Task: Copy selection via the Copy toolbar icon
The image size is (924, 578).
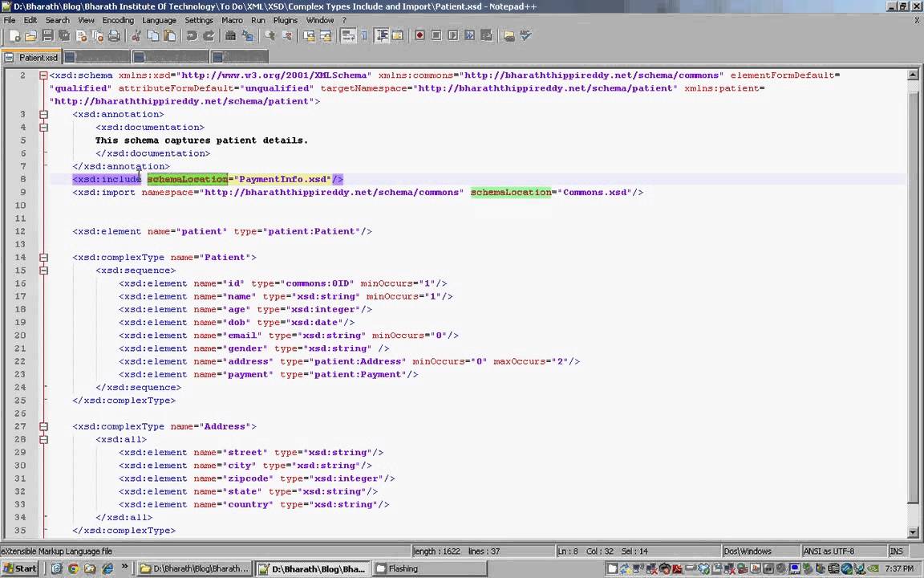Action: pos(152,36)
